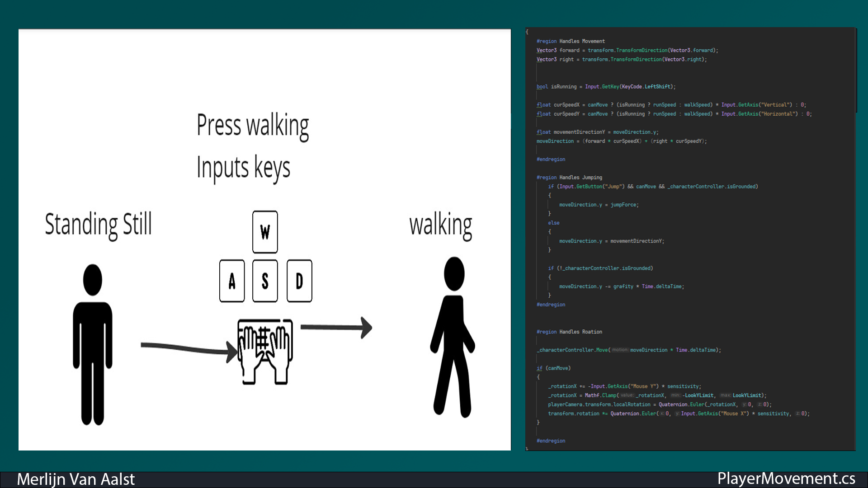Click the S key icon

point(265,281)
